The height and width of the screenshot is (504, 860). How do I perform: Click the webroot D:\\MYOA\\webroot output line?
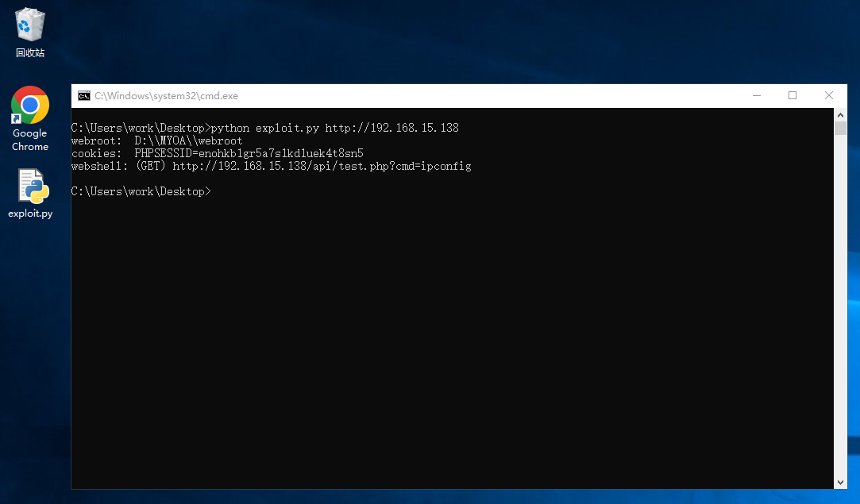[157, 140]
